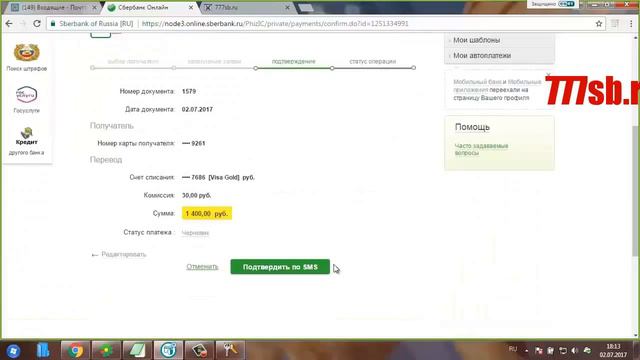This screenshot has height=360, width=640.
Task: Launch Chrome from the taskbar
Action: pos(76,350)
